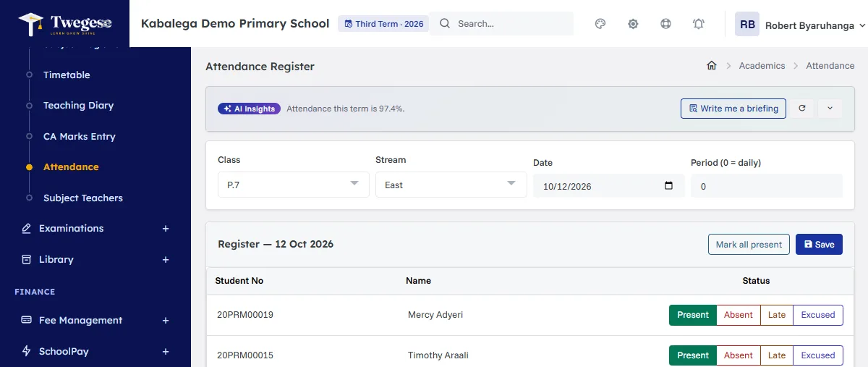Click the name Timothy Araali
This screenshot has height=367, width=868.
coord(438,355)
